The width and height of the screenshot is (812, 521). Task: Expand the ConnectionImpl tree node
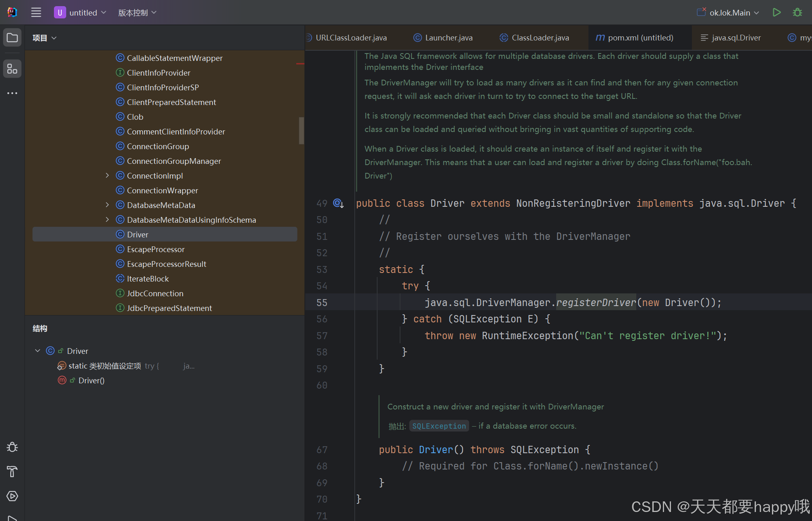coord(107,176)
